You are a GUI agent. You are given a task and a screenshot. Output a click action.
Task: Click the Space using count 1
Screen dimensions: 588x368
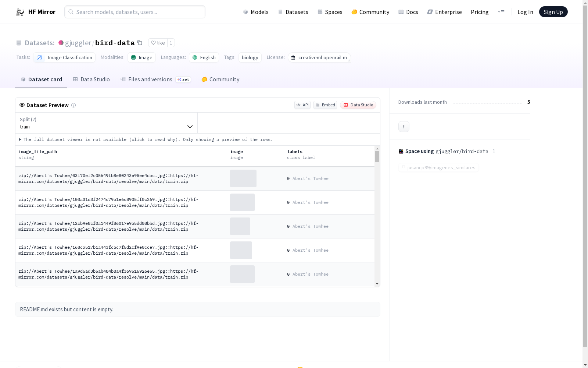click(x=494, y=151)
